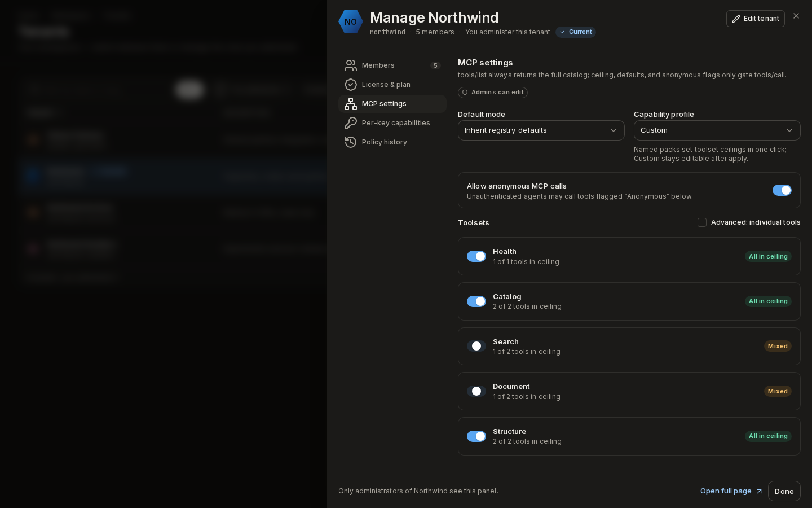Click the Toolsets heading
Screen dimensions: 812x508
pyautogui.click(x=474, y=223)
